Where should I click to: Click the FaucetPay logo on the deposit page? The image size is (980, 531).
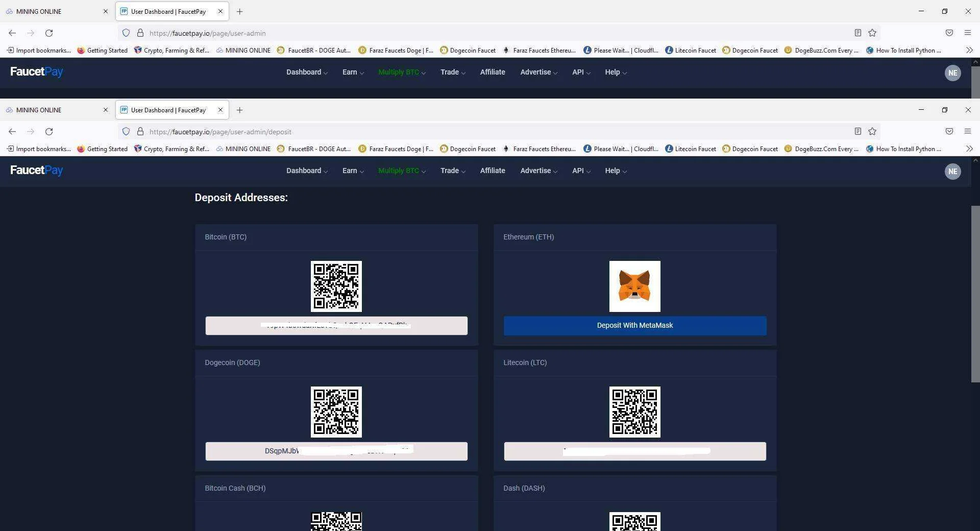[x=37, y=171]
